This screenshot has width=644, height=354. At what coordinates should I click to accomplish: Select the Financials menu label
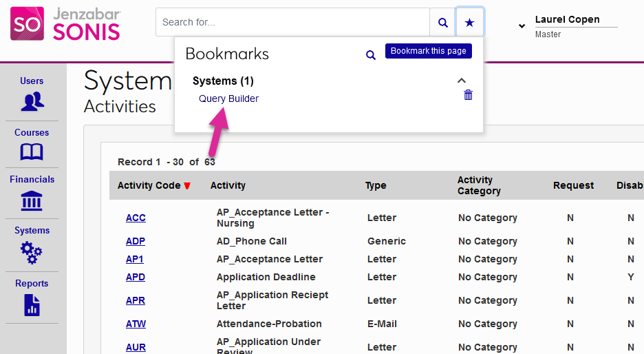[32, 179]
